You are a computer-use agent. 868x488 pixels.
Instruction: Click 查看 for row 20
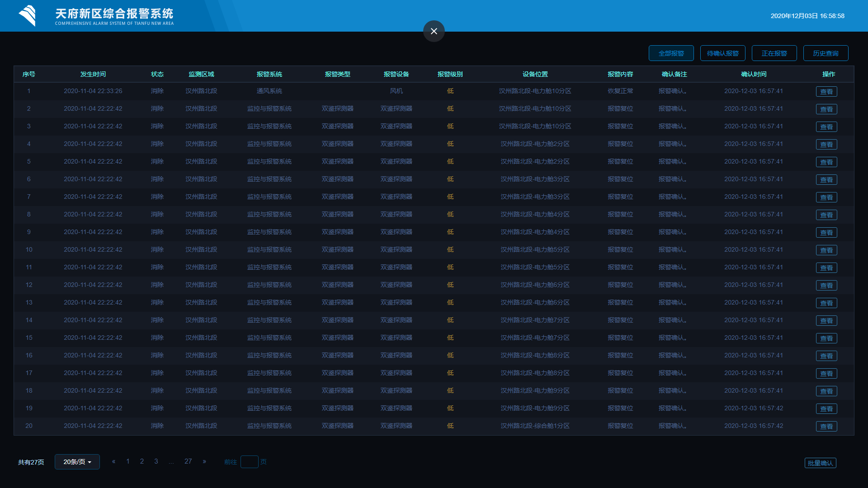[x=826, y=427]
